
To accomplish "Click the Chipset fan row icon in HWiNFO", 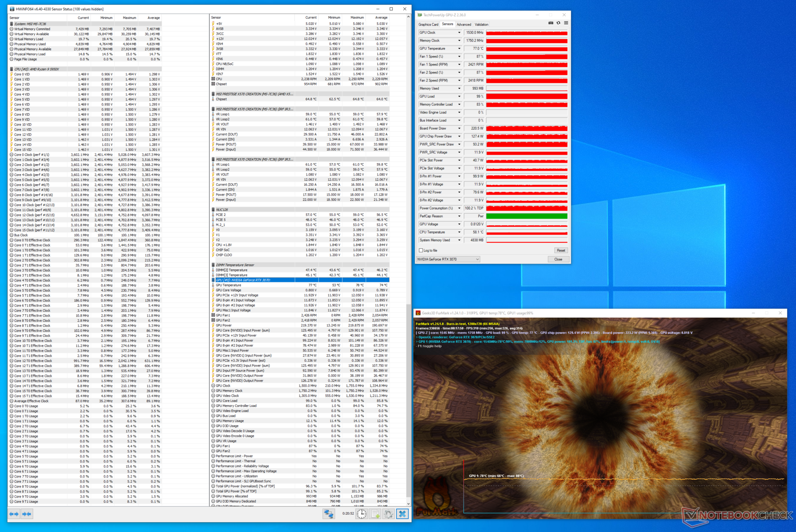I will [213, 84].
